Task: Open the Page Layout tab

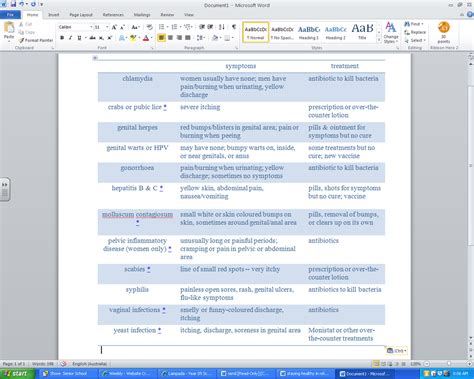Action: pos(81,15)
